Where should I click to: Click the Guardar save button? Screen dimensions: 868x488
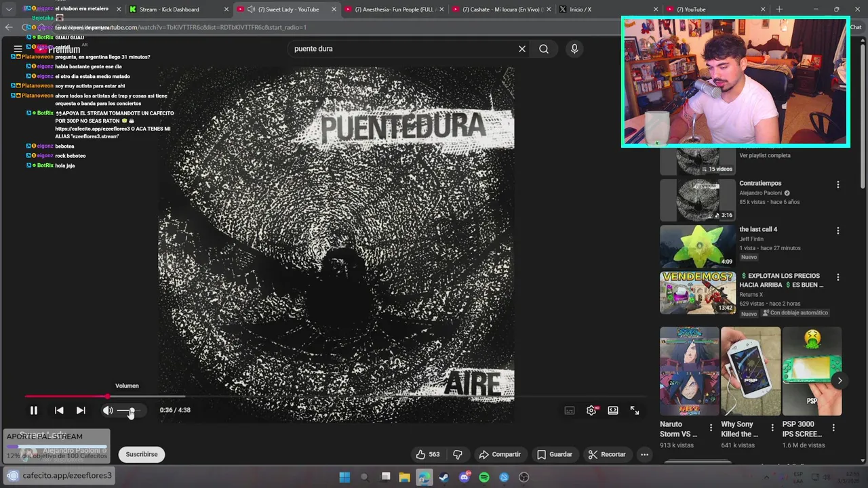555,454
